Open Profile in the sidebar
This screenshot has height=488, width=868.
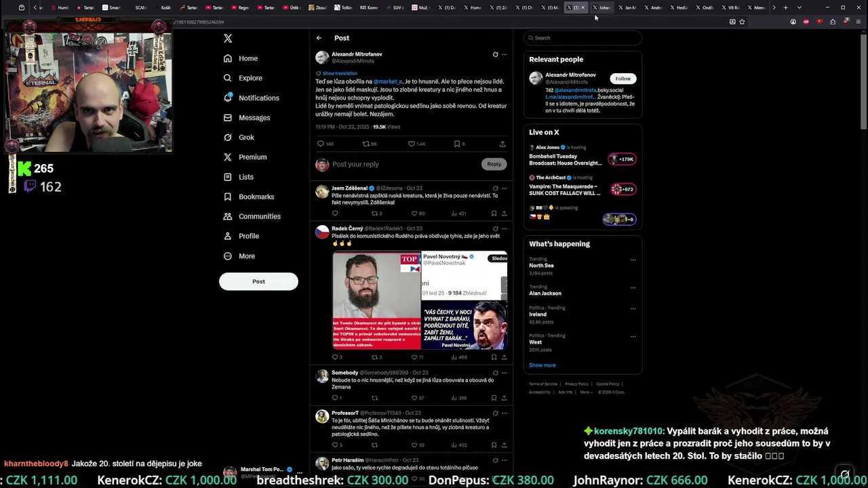(x=241, y=236)
